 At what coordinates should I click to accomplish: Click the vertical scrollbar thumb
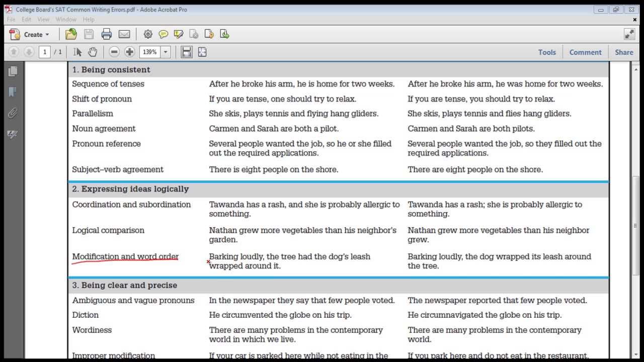coord(636,225)
